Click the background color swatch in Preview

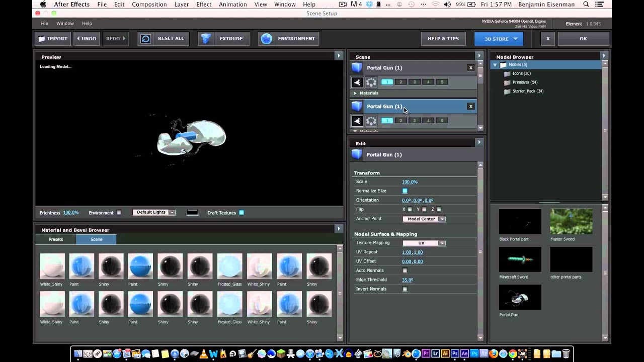(x=192, y=213)
